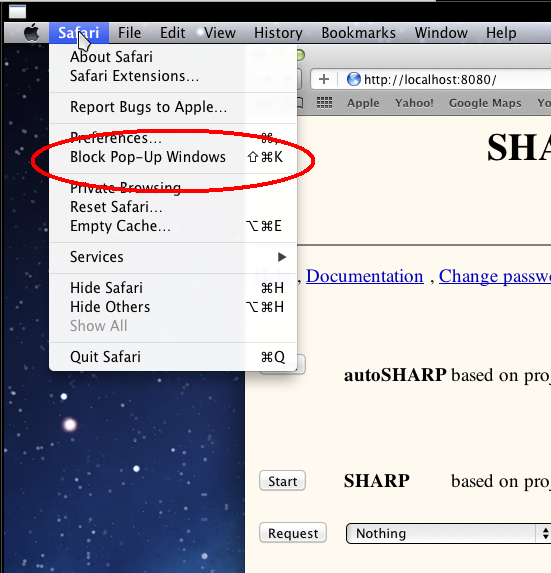Choose Report Bugs to Apple…
Image resolution: width=551 pixels, height=573 pixels.
(173, 107)
